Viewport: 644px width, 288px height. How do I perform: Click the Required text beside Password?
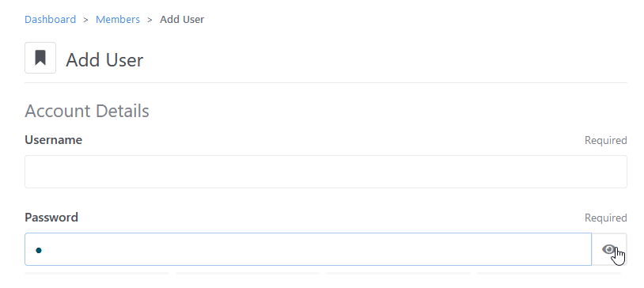[x=606, y=218]
